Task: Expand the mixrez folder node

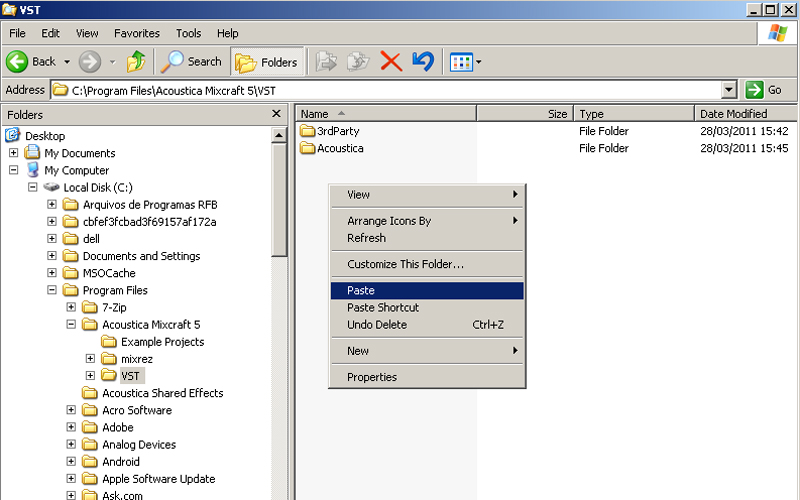Action: (90, 359)
